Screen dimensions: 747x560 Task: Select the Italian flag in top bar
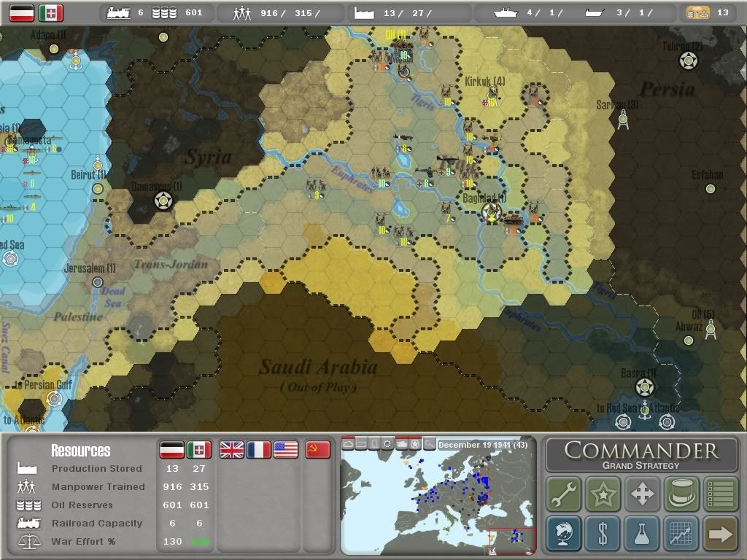coord(50,13)
